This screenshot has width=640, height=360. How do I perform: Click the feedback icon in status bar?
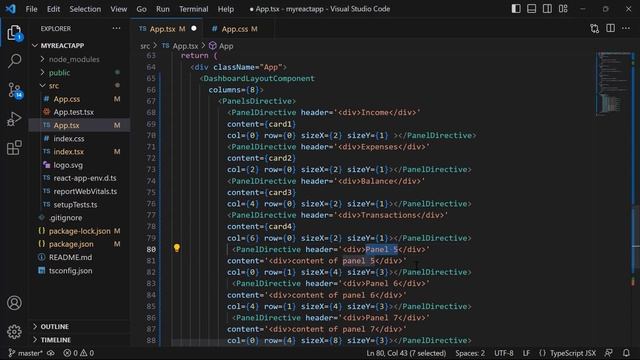point(609,353)
